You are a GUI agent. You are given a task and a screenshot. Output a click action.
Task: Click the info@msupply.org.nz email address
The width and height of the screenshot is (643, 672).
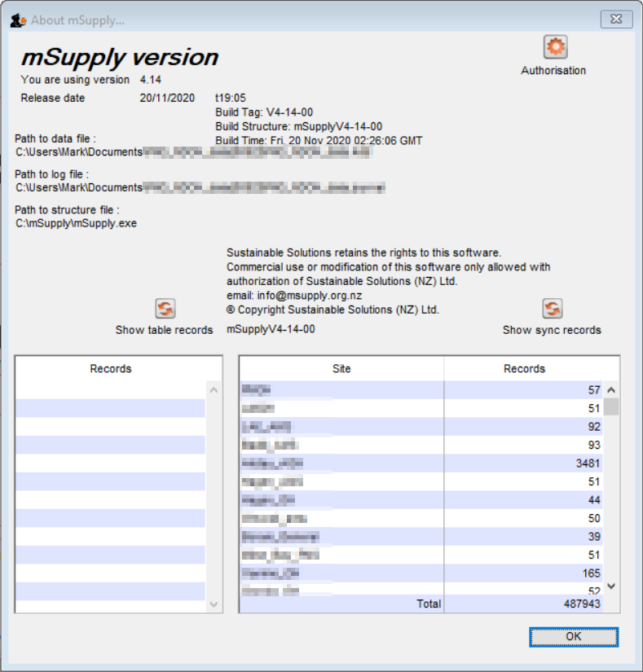[310, 296]
